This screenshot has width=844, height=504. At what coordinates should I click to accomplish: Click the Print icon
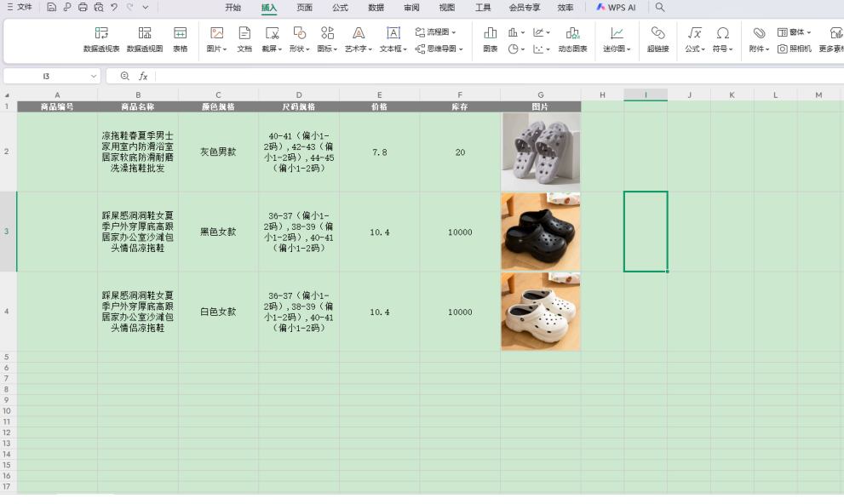pyautogui.click(x=83, y=8)
